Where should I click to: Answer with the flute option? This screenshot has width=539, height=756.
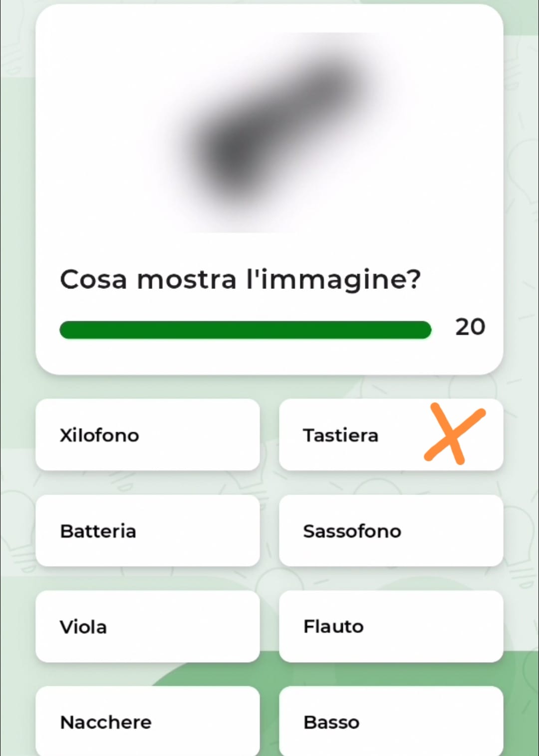391,626
